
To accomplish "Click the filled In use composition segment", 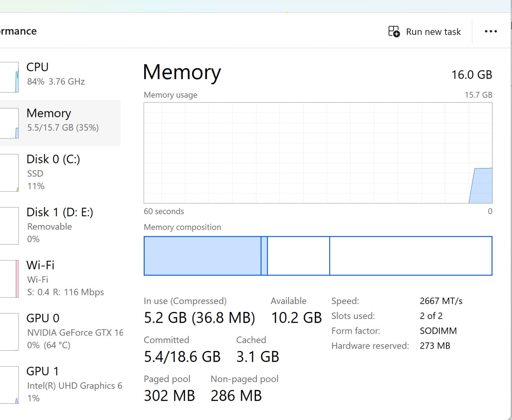I will pyautogui.click(x=202, y=256).
